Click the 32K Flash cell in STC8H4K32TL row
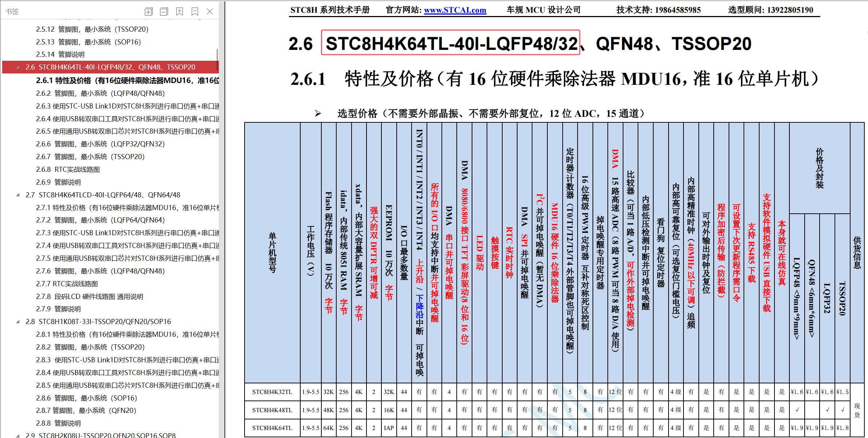868x438 pixels. click(329, 392)
